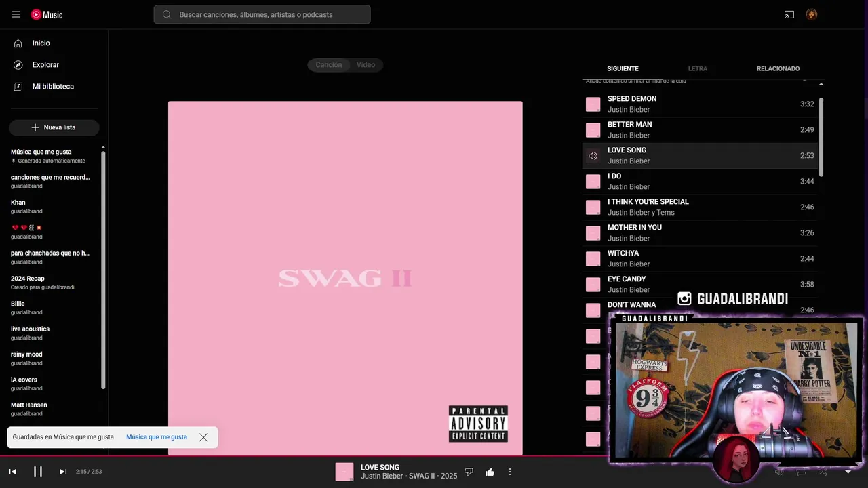Screen dimensions: 868x488
Task: Click the queue list scrollbar
Action: 821,138
